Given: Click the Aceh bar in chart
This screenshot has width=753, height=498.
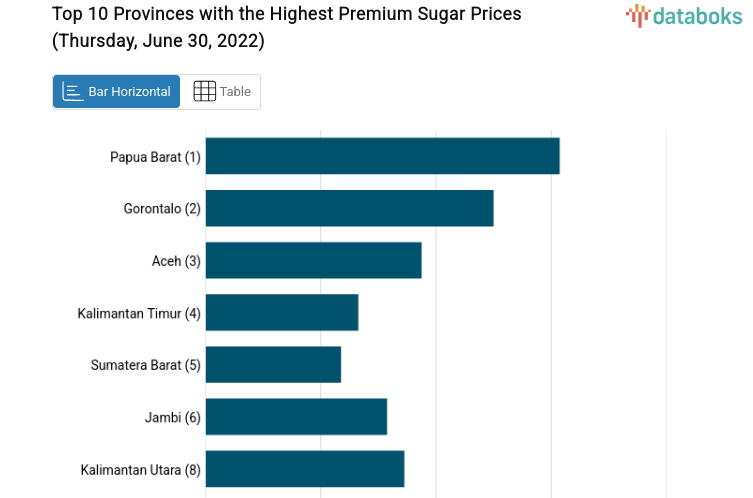Looking at the screenshot, I should [x=313, y=260].
